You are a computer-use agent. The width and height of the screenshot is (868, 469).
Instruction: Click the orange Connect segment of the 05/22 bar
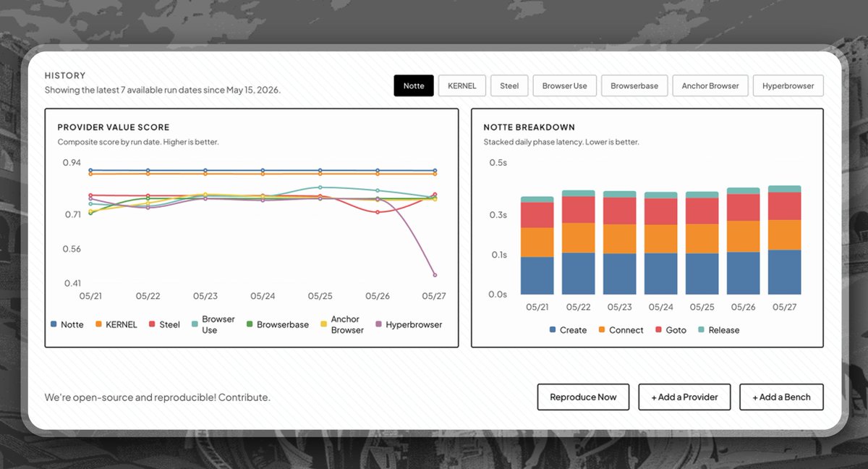(x=579, y=237)
